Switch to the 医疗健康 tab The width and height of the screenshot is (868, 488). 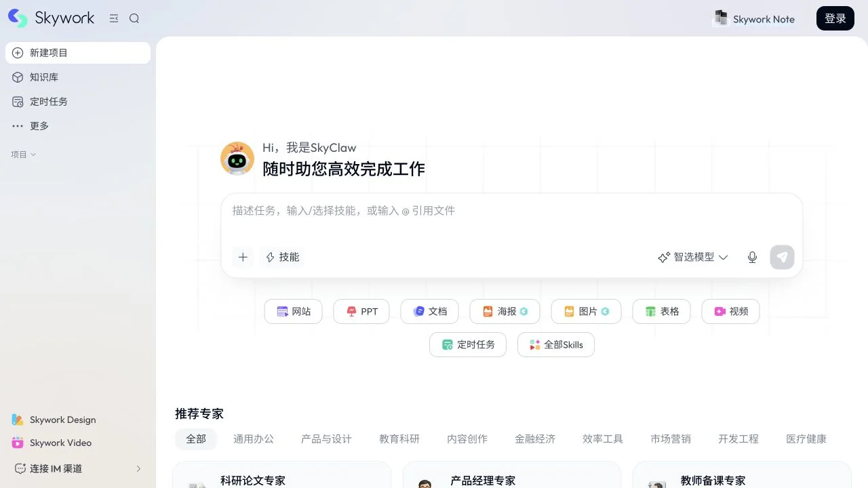806,439
